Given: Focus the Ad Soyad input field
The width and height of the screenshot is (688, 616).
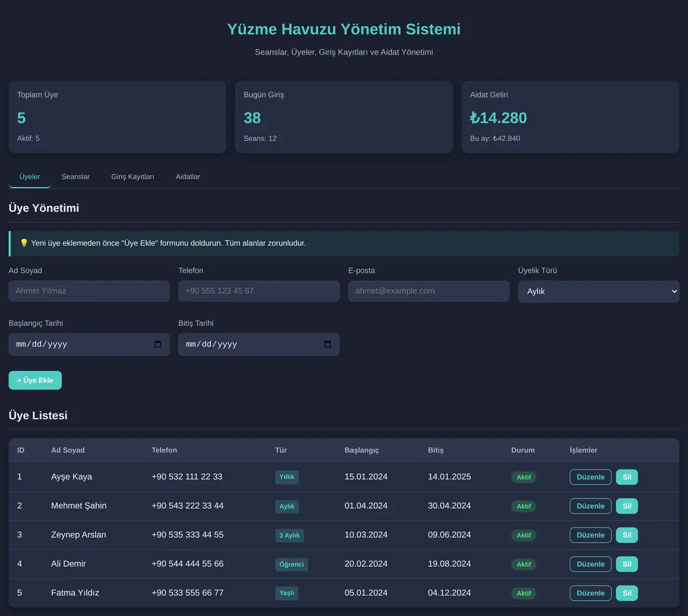Looking at the screenshot, I should (x=89, y=291).
